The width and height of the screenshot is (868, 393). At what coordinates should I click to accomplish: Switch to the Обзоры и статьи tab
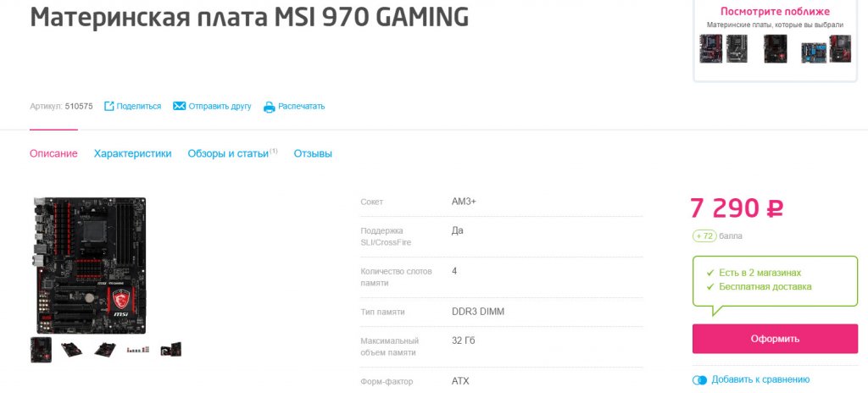pos(228,153)
